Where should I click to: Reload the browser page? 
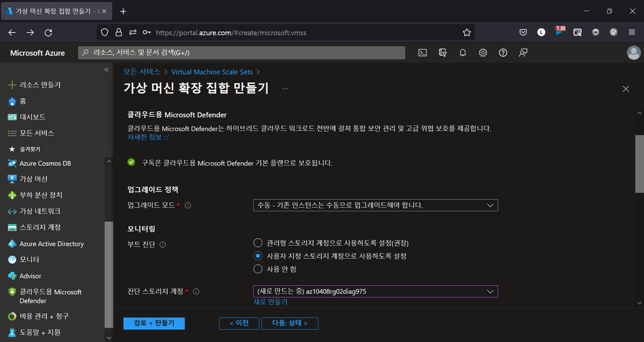(48, 32)
